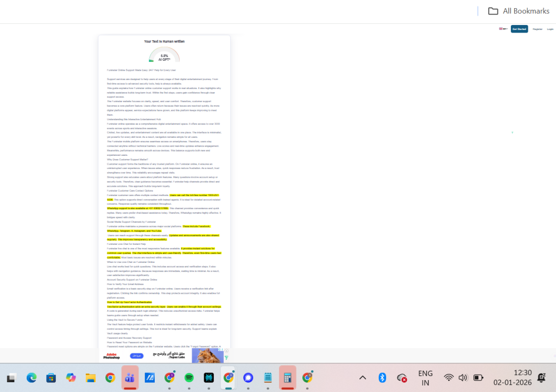Expand the language flag dropdown
Screen dimensions: 556x392
503,29
